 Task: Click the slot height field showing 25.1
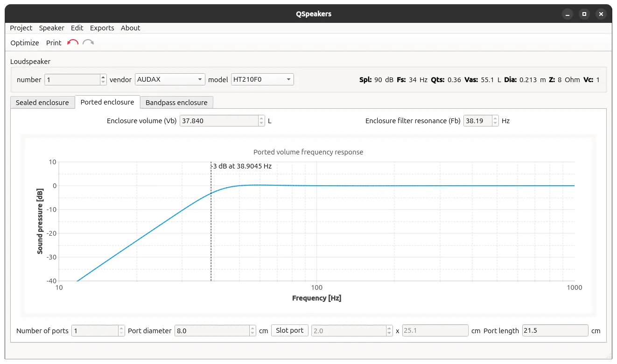tap(435, 331)
